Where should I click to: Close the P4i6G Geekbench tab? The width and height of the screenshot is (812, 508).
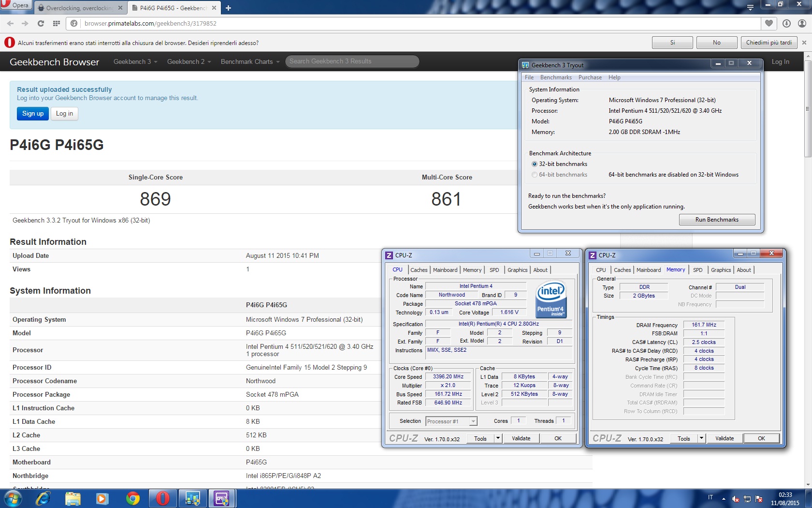tap(213, 8)
